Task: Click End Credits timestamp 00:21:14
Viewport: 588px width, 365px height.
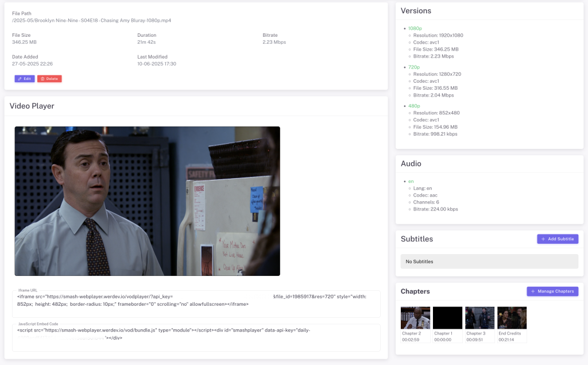Action: [x=506, y=340]
